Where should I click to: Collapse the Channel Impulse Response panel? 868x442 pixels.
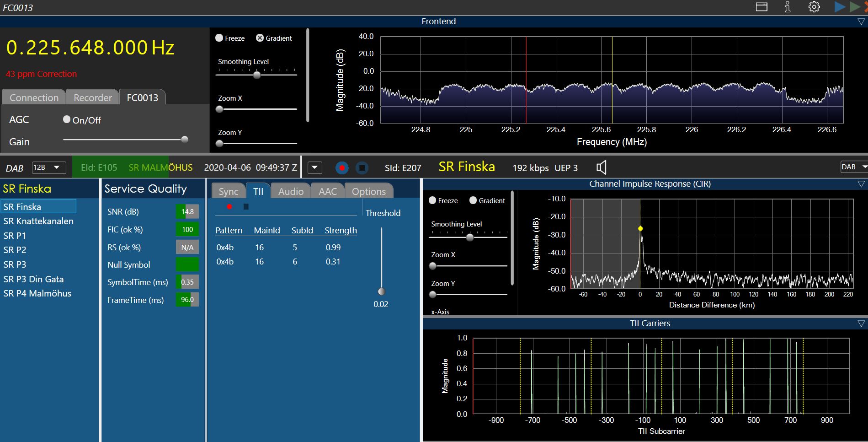tap(861, 184)
